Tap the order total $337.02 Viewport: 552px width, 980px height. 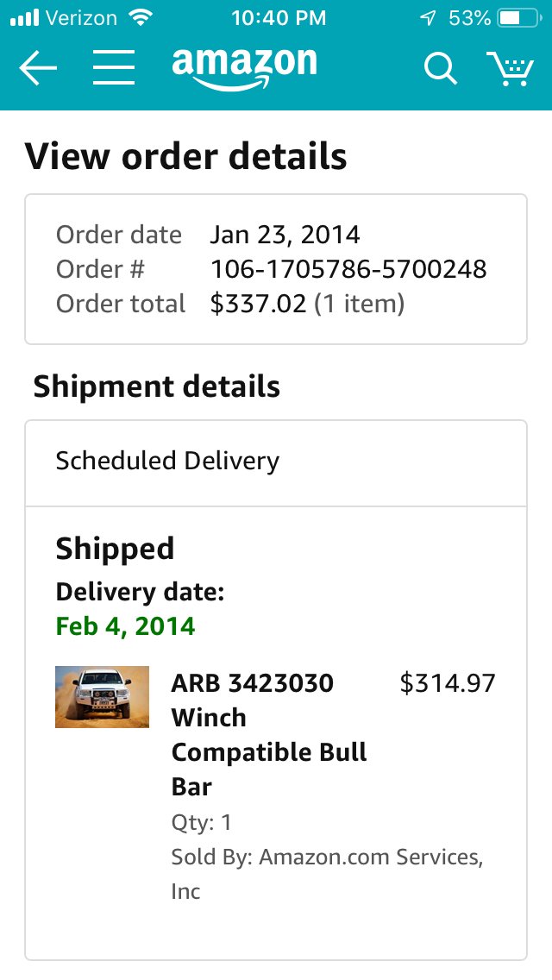(x=258, y=304)
